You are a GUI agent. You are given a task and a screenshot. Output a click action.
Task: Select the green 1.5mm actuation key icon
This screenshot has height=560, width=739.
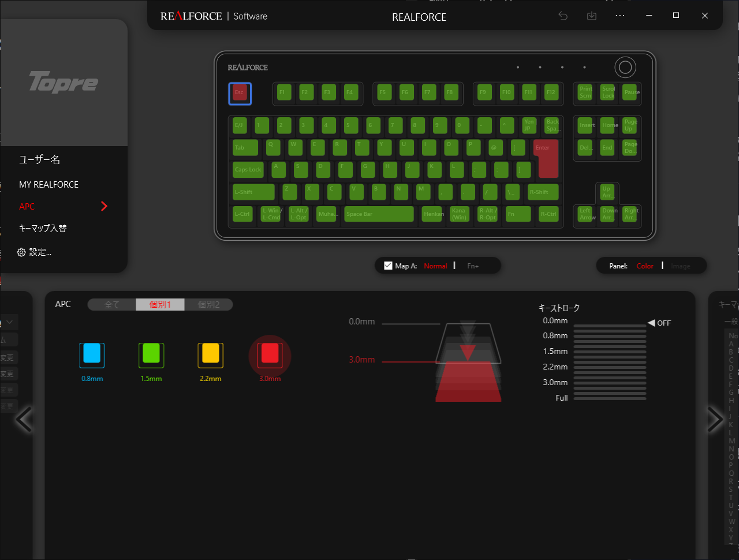coord(151,355)
